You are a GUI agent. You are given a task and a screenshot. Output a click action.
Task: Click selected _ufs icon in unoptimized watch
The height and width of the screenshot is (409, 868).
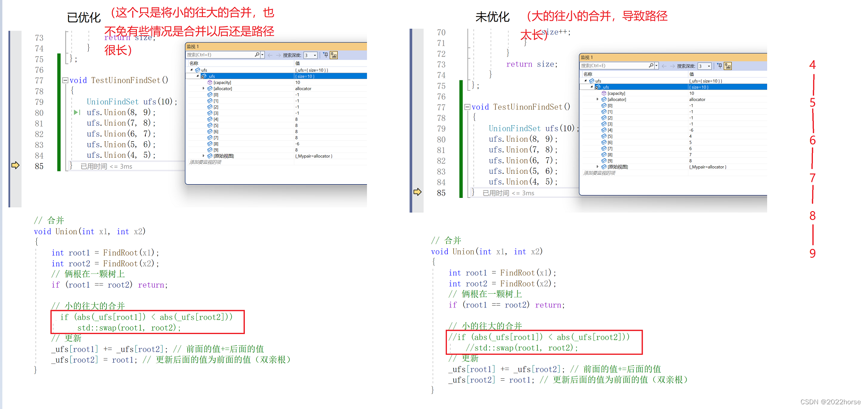point(598,87)
